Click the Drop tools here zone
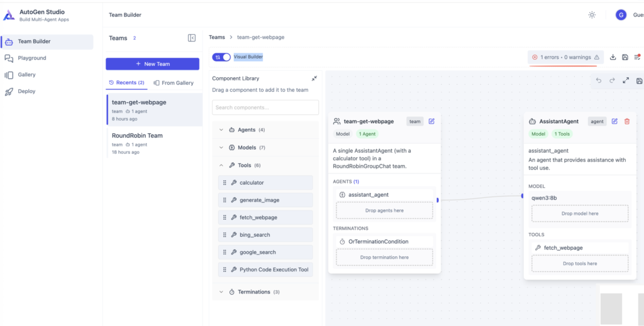The width and height of the screenshot is (644, 326). pyautogui.click(x=579, y=264)
